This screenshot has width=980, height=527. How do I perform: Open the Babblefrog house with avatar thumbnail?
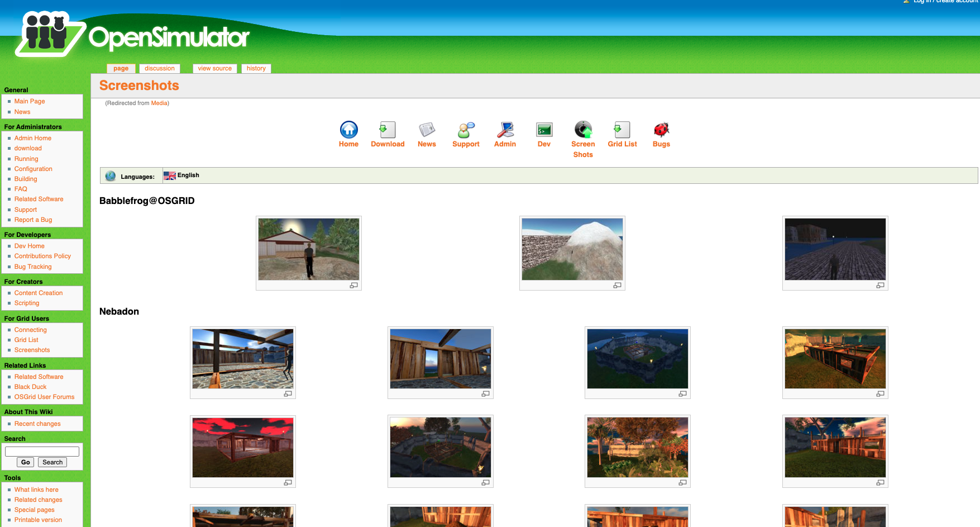pyautogui.click(x=309, y=249)
